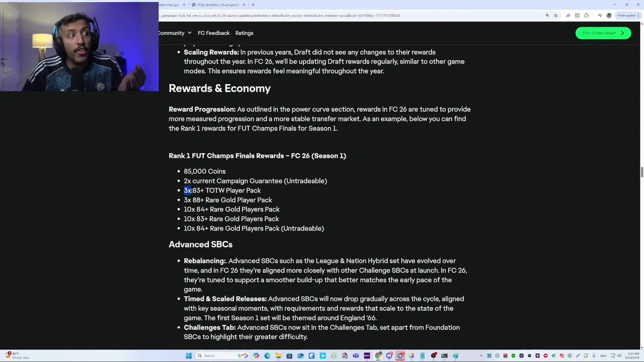Open Discord from the taskbar
Screen dimensions: 644x362
389,355
